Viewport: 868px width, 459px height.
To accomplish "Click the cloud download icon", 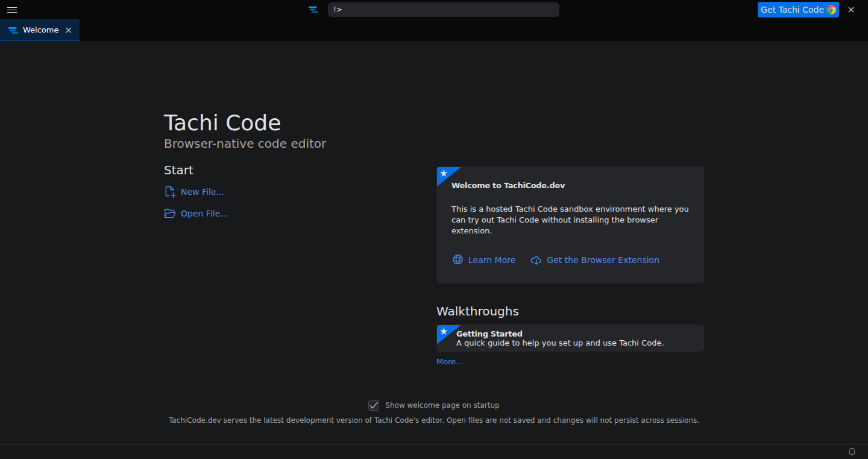I will pos(536,261).
